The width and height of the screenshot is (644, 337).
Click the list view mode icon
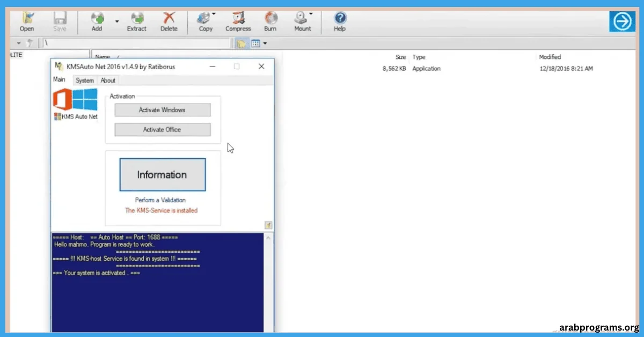[x=256, y=43]
